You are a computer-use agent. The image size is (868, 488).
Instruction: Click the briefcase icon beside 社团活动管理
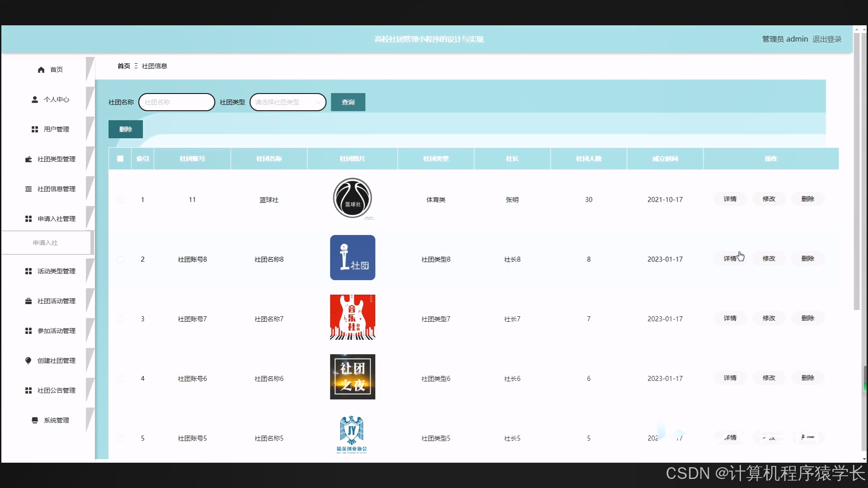point(28,301)
